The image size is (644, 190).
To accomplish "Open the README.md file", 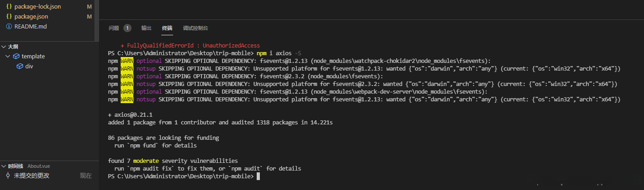I will click(30, 27).
